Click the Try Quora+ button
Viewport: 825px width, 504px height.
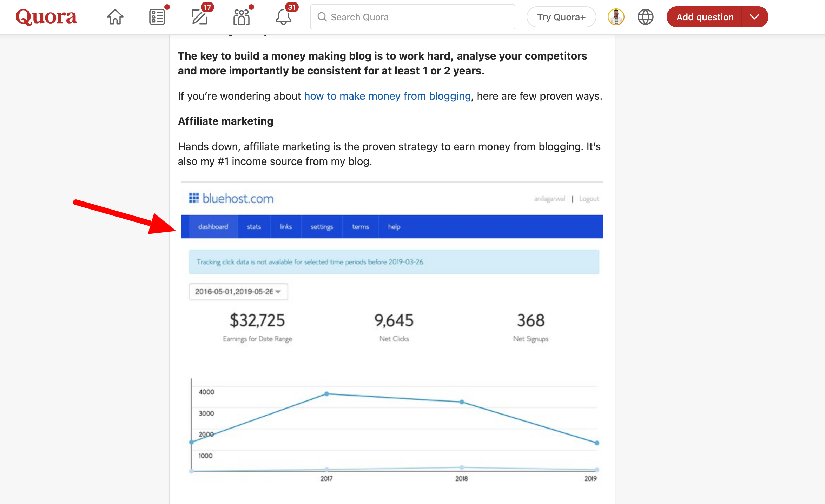[x=561, y=17]
